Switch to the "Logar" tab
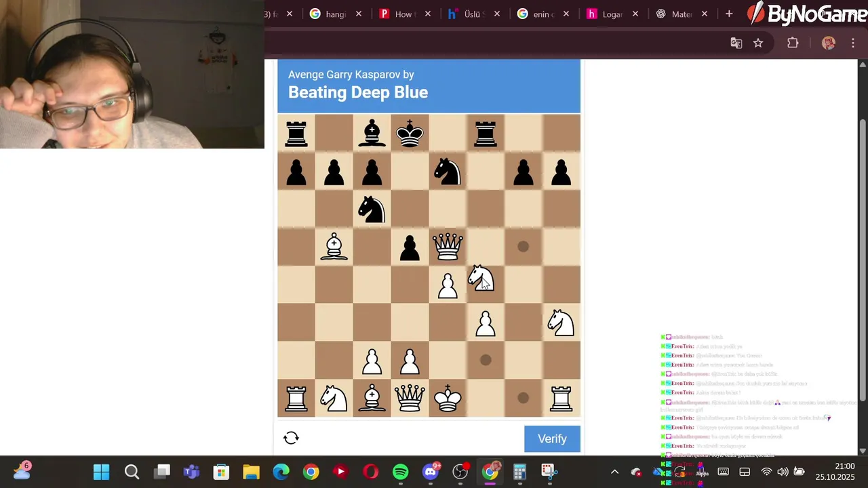This screenshot has width=868, height=488. (x=612, y=14)
